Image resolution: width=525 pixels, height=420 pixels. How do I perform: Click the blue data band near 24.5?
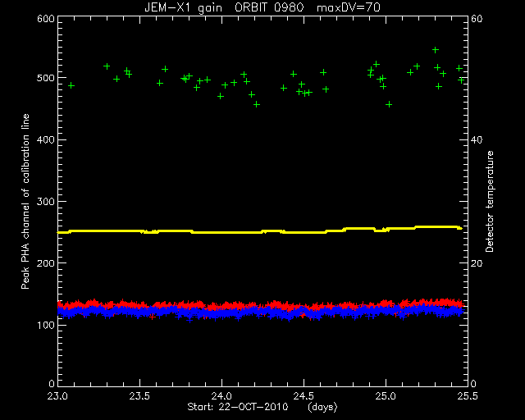click(304, 314)
